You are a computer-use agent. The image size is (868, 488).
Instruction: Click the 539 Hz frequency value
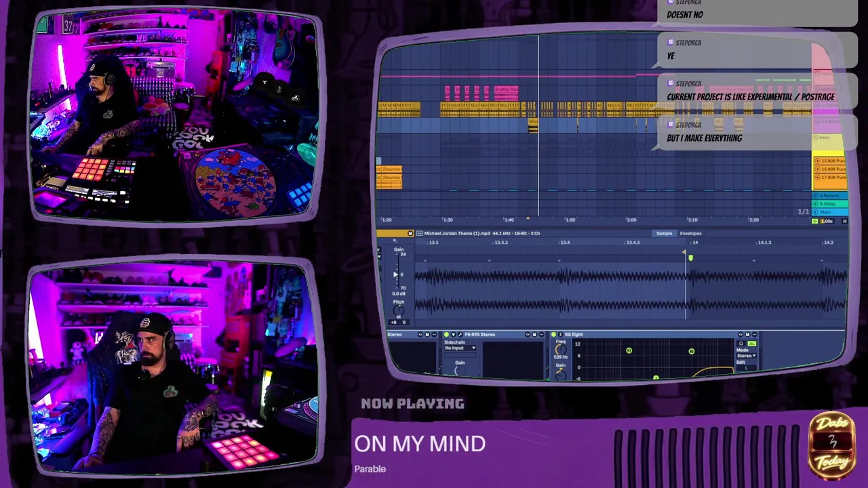[561, 357]
